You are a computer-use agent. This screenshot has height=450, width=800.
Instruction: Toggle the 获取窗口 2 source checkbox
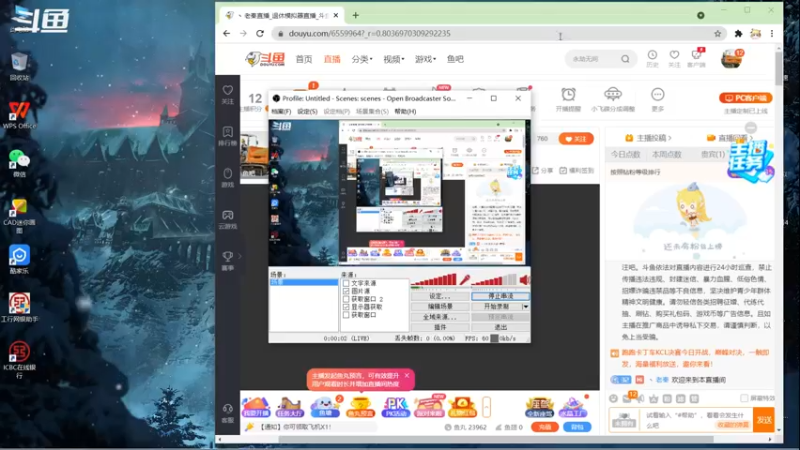click(x=346, y=299)
